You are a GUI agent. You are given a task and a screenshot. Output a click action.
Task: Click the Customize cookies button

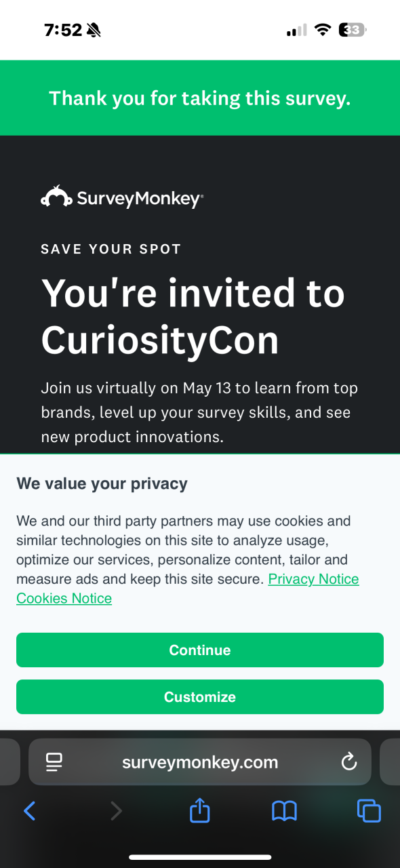200,696
